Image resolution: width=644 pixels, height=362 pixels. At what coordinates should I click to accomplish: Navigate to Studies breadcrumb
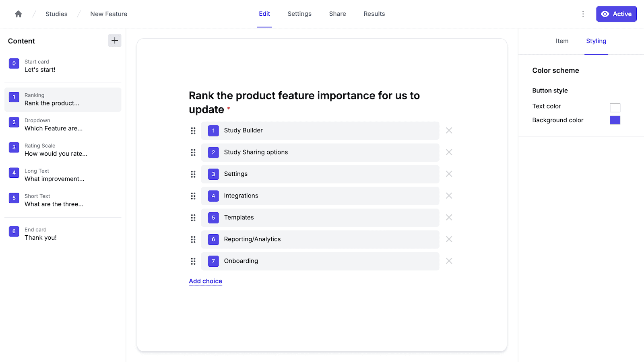56,14
